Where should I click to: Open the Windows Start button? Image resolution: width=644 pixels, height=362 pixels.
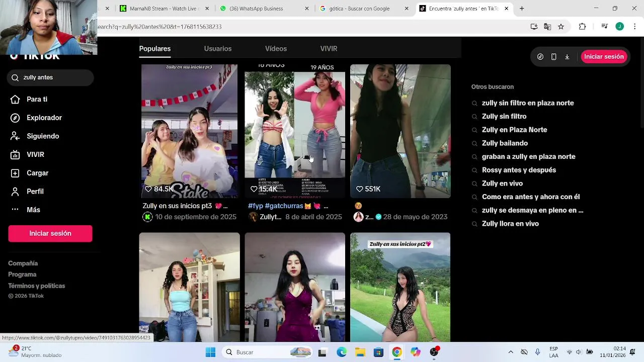(210, 352)
